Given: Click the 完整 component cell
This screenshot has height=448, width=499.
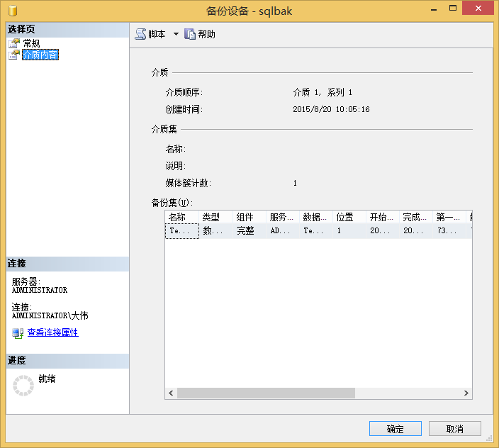Looking at the screenshot, I should click(x=250, y=230).
